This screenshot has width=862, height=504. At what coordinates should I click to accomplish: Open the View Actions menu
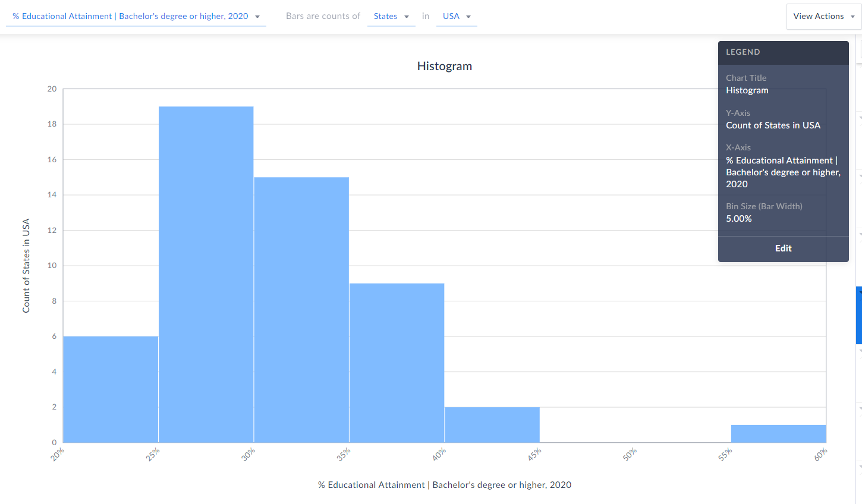coord(824,16)
